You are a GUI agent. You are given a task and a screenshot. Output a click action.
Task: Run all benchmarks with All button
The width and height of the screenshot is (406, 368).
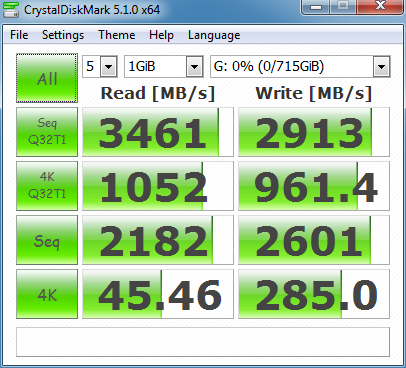pos(47,78)
